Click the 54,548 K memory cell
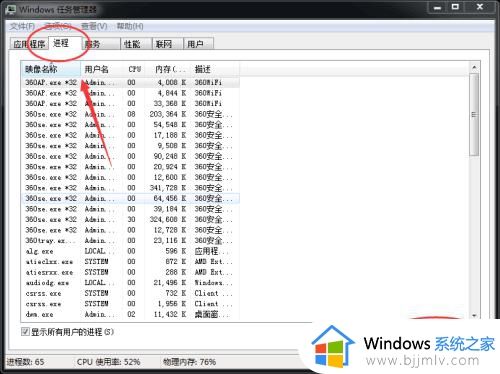The image size is (500, 374). click(x=170, y=125)
